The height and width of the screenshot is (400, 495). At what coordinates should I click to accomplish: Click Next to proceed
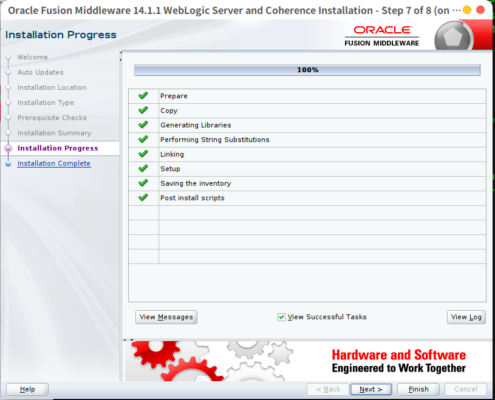click(371, 389)
